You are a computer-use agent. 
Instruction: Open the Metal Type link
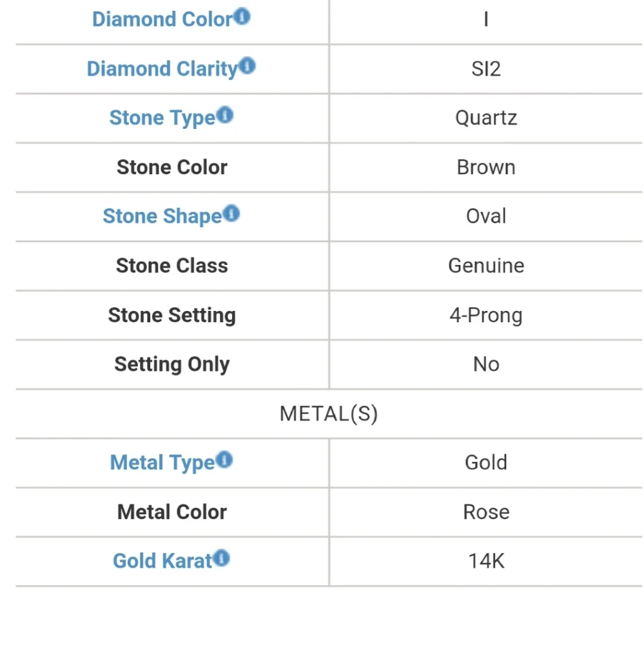click(162, 462)
